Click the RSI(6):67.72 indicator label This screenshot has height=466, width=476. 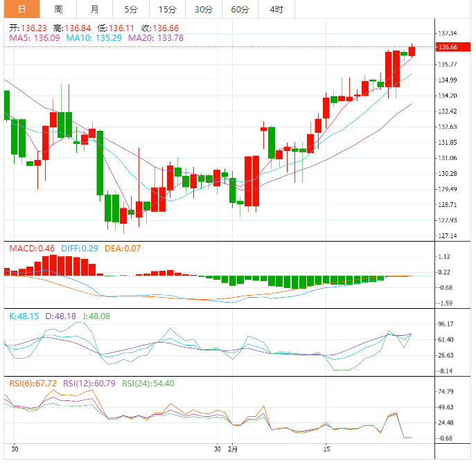pyautogui.click(x=33, y=383)
